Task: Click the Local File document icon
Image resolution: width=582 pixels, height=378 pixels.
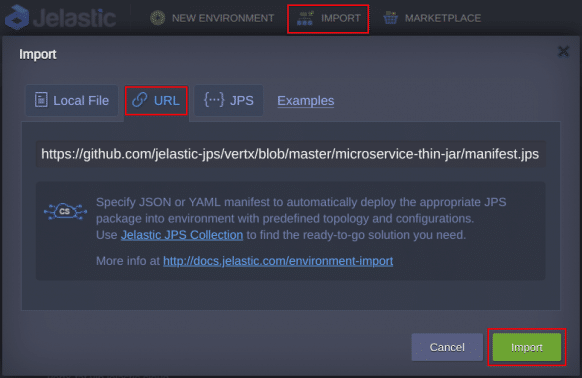Action: pyautogui.click(x=41, y=100)
